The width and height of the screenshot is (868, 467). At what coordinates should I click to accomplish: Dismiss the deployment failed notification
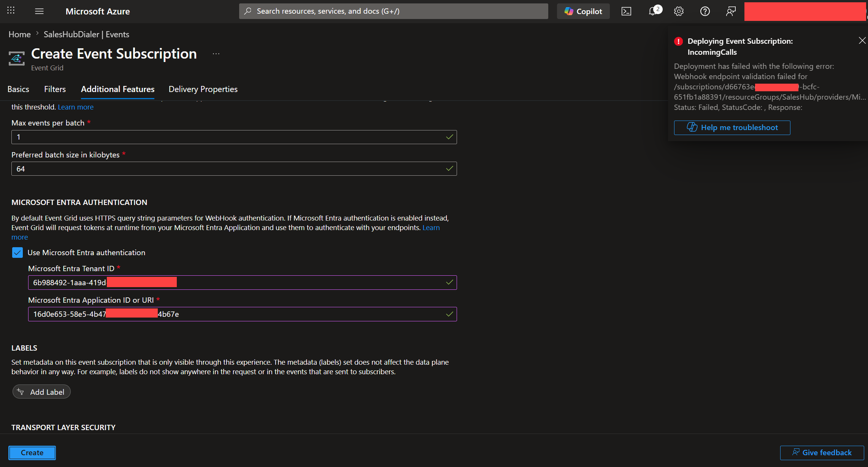click(862, 41)
